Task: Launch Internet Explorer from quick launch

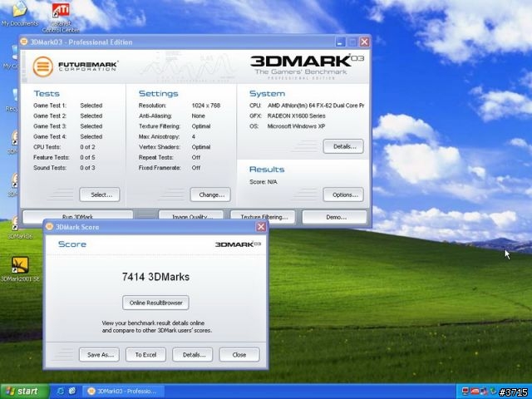Action: point(61,392)
